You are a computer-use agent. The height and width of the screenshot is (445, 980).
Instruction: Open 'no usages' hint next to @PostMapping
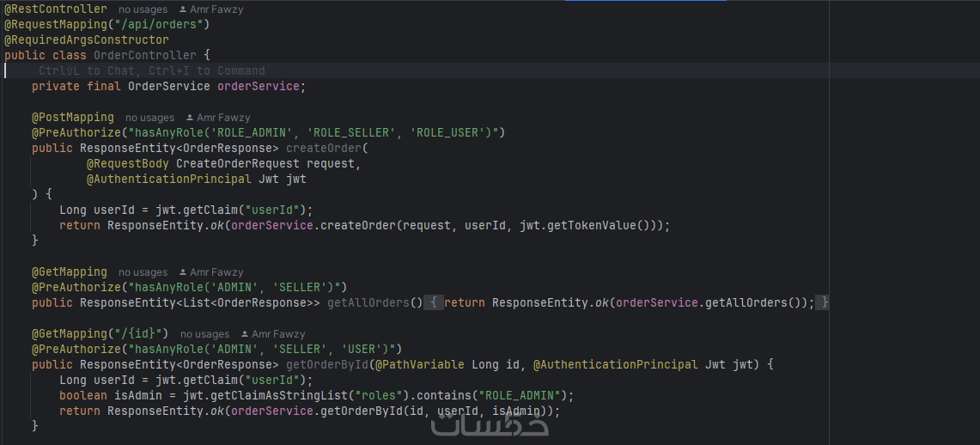pyautogui.click(x=149, y=118)
